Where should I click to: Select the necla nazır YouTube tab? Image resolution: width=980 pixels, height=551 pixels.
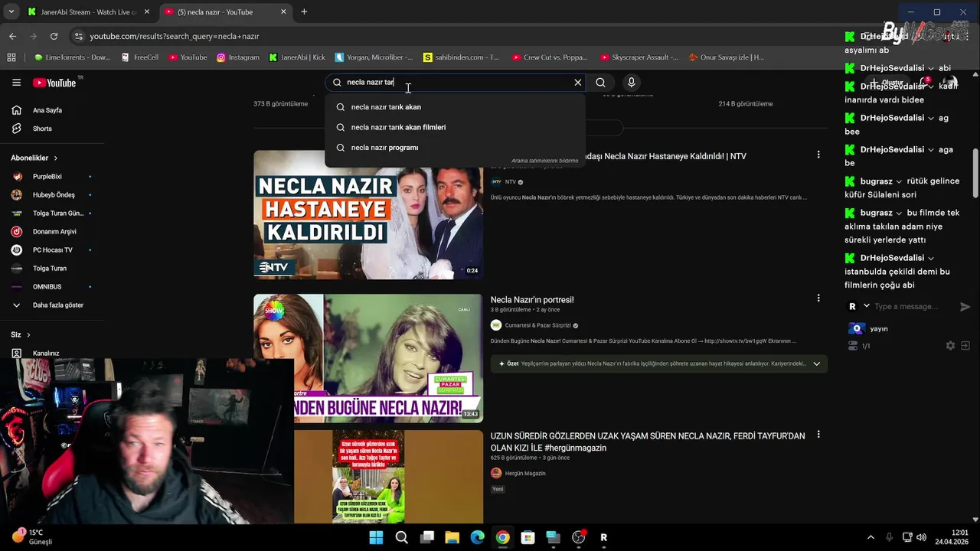click(x=226, y=12)
